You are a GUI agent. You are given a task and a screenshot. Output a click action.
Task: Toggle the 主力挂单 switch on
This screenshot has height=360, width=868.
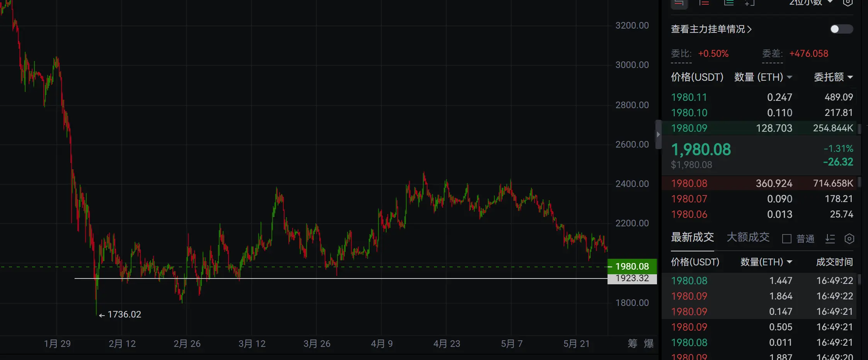coord(841,29)
